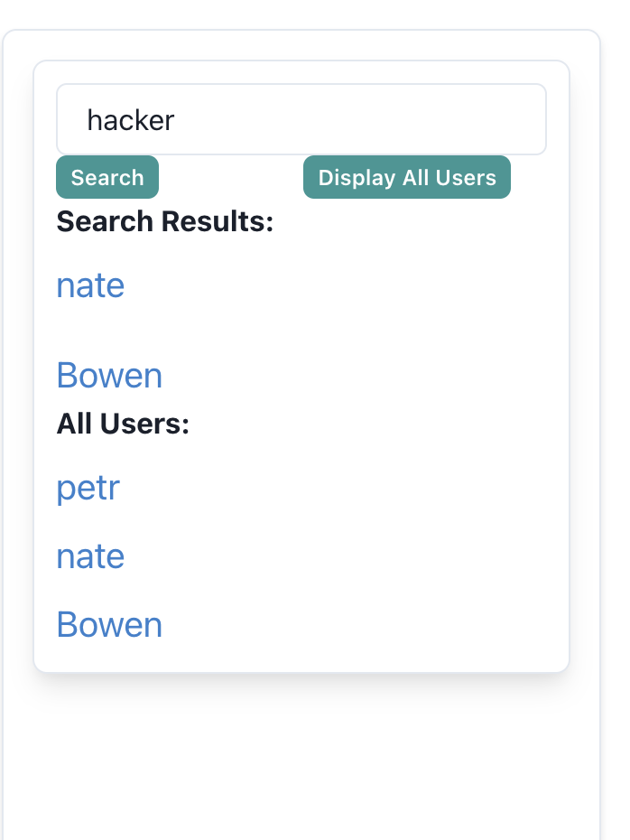Select the "All Users:" heading text
630x840 pixels.
click(x=123, y=424)
